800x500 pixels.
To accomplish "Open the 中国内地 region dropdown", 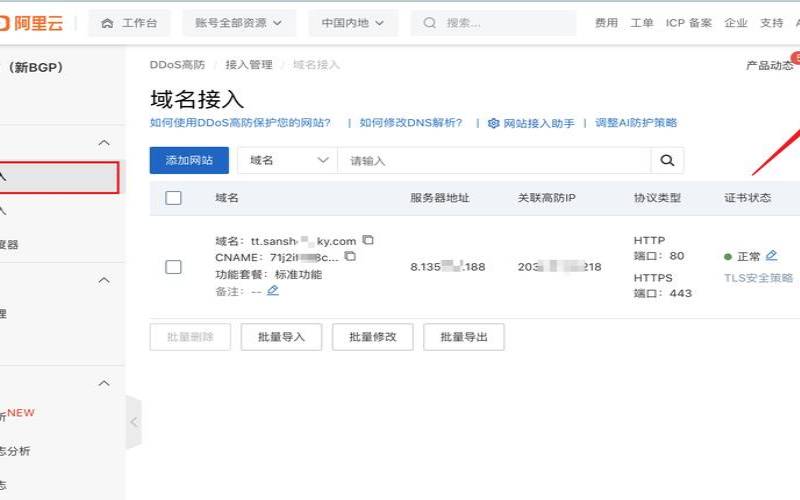I will (353, 23).
